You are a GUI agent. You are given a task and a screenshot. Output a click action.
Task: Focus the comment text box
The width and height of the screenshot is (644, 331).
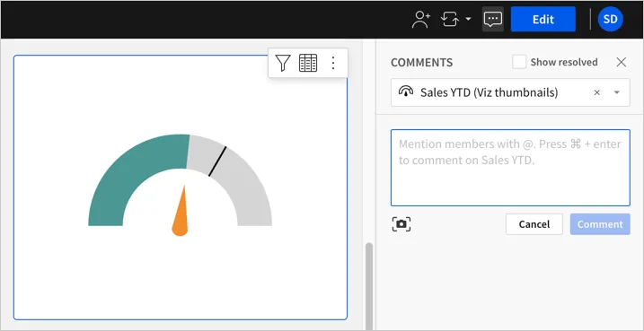(510, 168)
